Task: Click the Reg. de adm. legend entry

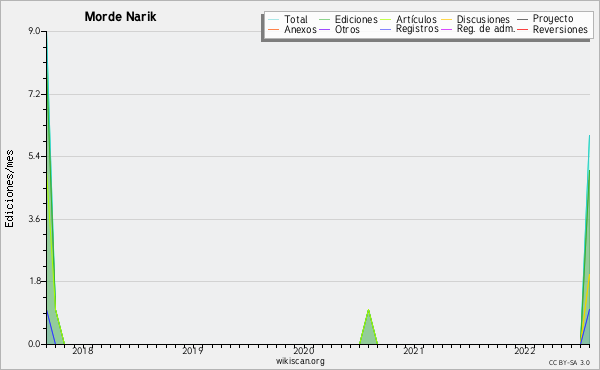Action: click(486, 29)
